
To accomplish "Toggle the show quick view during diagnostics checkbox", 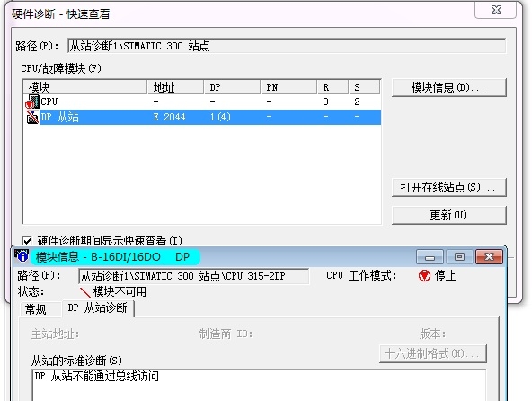I will click(x=27, y=241).
